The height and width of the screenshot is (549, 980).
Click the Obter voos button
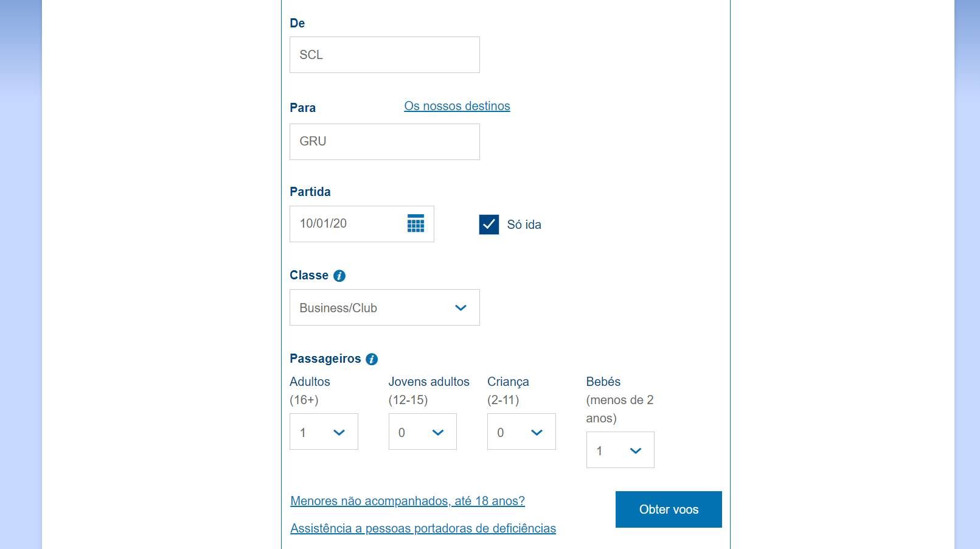(x=669, y=509)
